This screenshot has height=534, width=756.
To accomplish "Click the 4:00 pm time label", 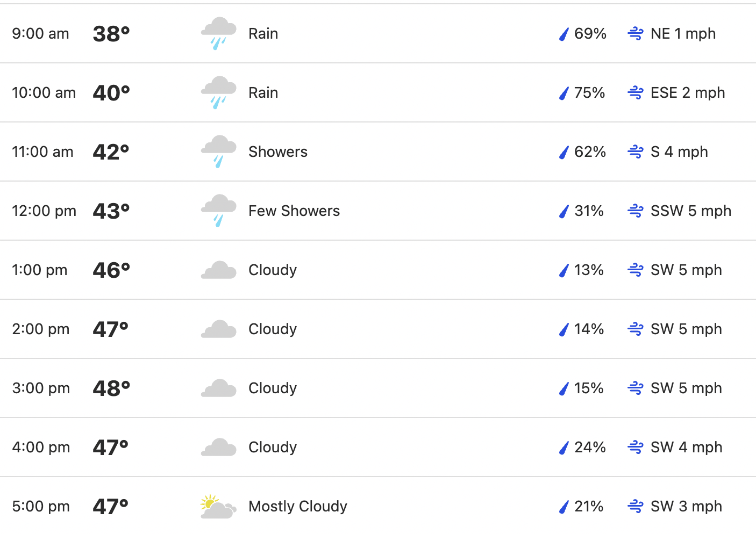I will (x=41, y=448).
